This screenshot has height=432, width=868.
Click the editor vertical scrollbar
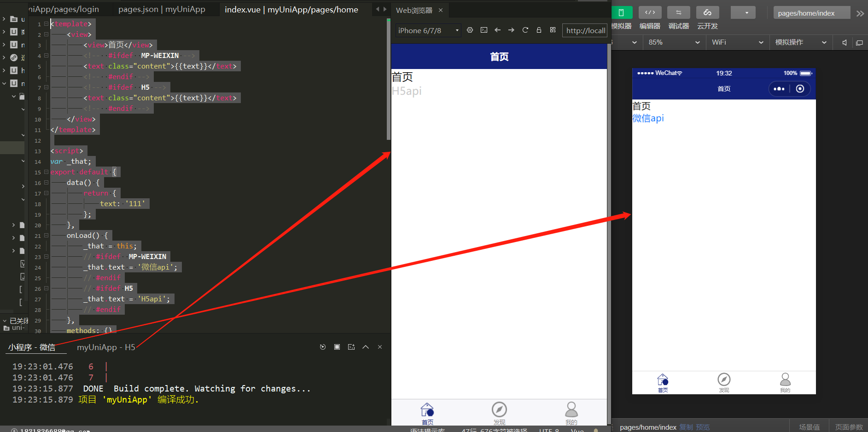point(389,80)
